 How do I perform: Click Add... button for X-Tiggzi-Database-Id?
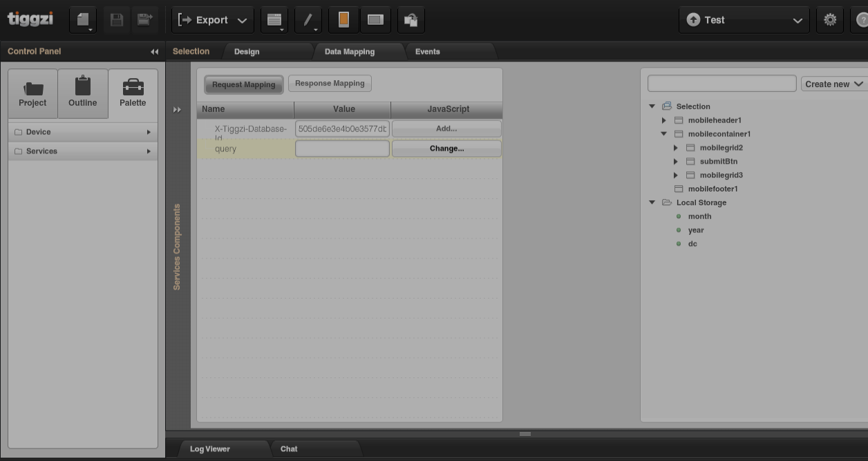(446, 129)
